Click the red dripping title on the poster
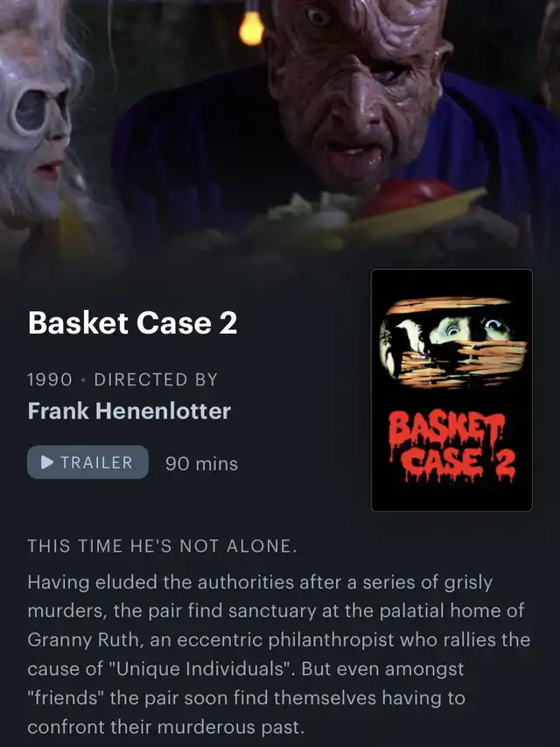560x747 pixels. point(451,446)
